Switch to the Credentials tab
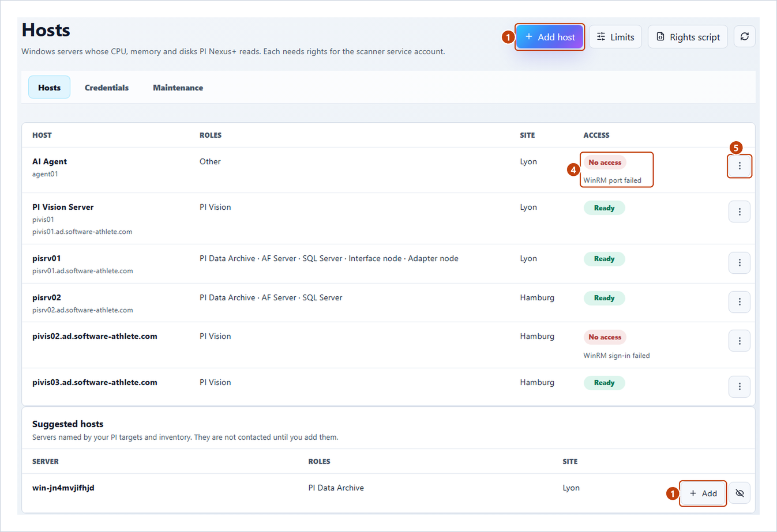Screen dimensions: 777x532 pos(107,88)
